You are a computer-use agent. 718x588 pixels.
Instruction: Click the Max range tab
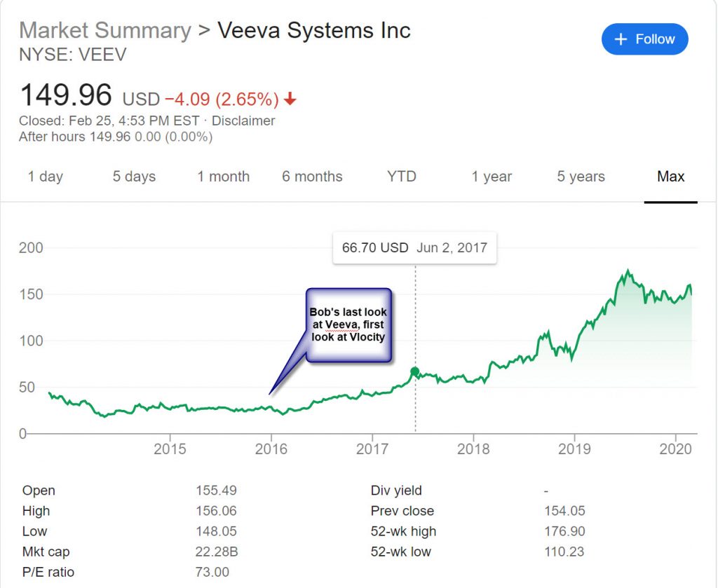[x=670, y=177]
